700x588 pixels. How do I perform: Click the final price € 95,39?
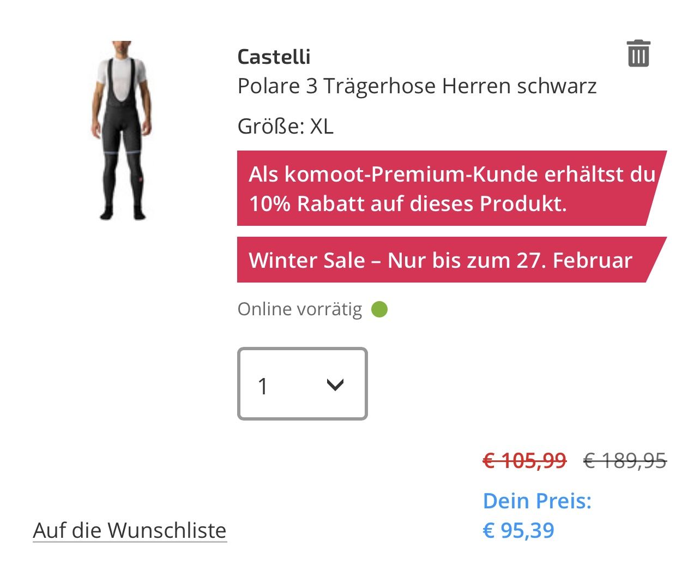pyautogui.click(x=518, y=530)
